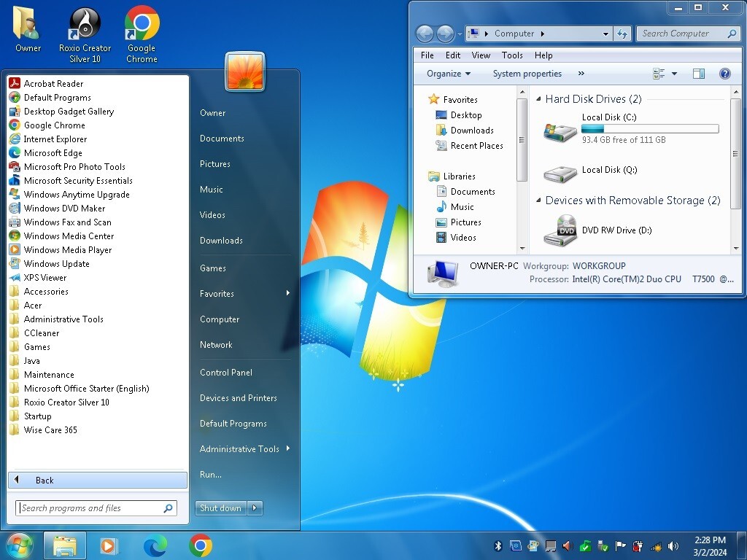
Task: Open the Run... dialog
Action: click(x=211, y=475)
